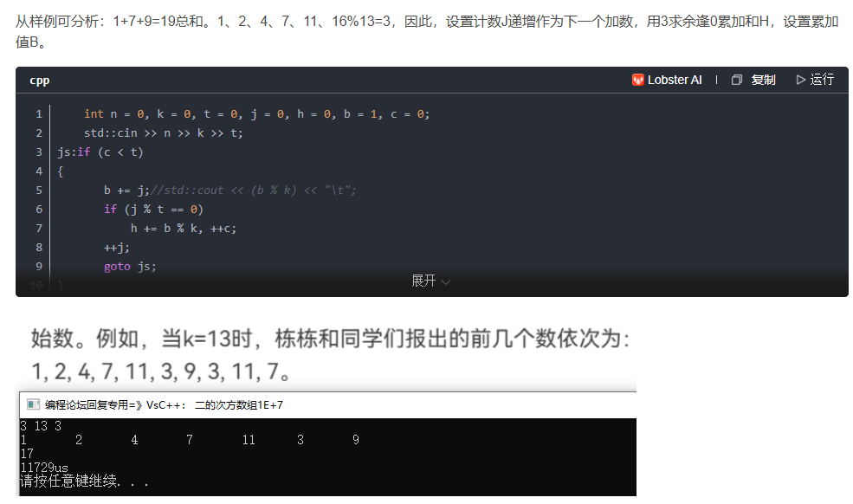Click the run triangle icon
This screenshot has height=504, width=853.
[800, 80]
